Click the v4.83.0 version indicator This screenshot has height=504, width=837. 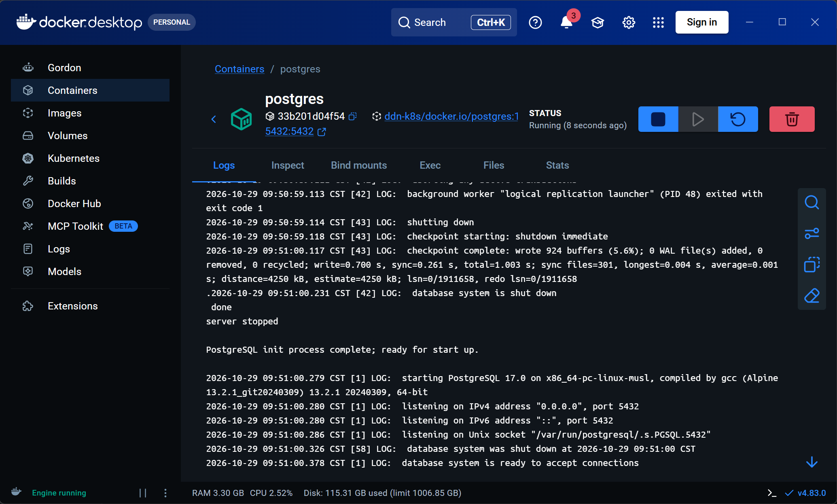[805, 493]
